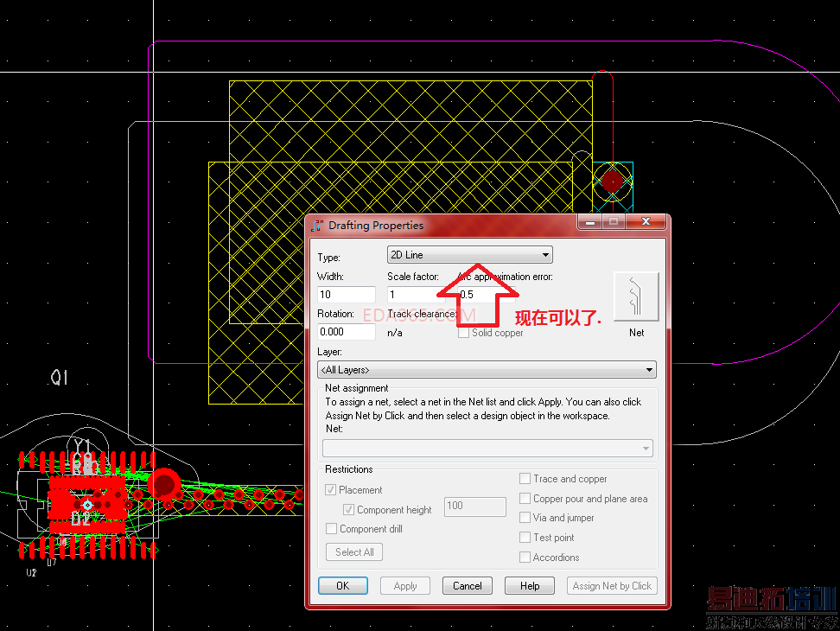Image resolution: width=840 pixels, height=631 pixels.
Task: Enable Copper pour and plane area
Action: (525, 498)
